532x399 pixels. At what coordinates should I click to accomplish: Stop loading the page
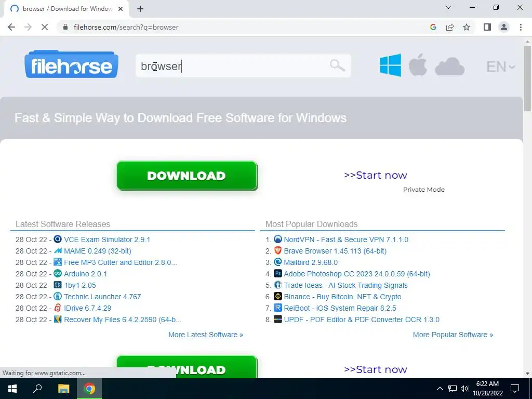[45, 27]
